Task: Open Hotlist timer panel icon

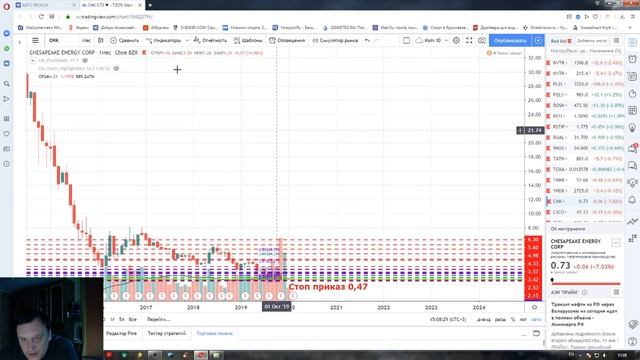Action: 632,93
